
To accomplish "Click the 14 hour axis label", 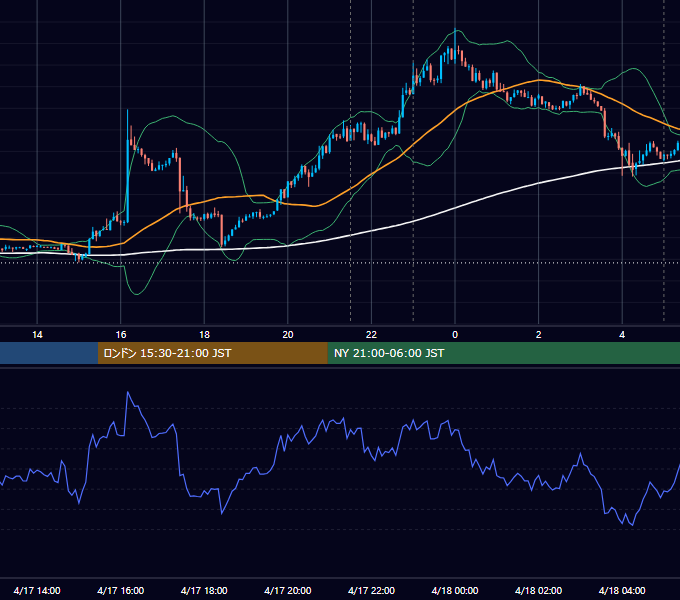I will pos(37,335).
